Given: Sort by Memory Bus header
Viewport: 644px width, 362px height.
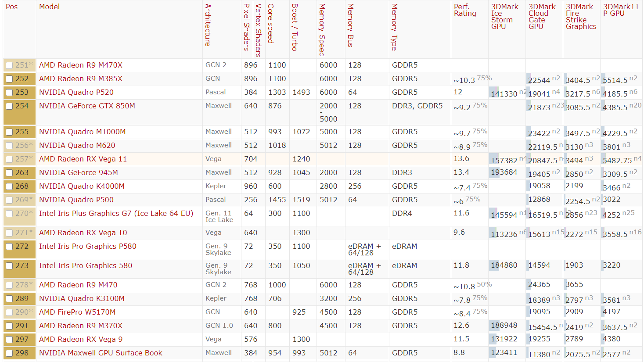Looking at the screenshot, I should (351, 25).
